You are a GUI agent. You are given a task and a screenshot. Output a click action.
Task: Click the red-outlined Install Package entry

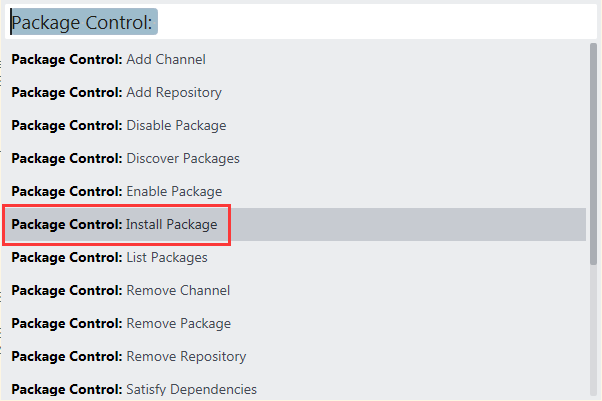[118, 225]
